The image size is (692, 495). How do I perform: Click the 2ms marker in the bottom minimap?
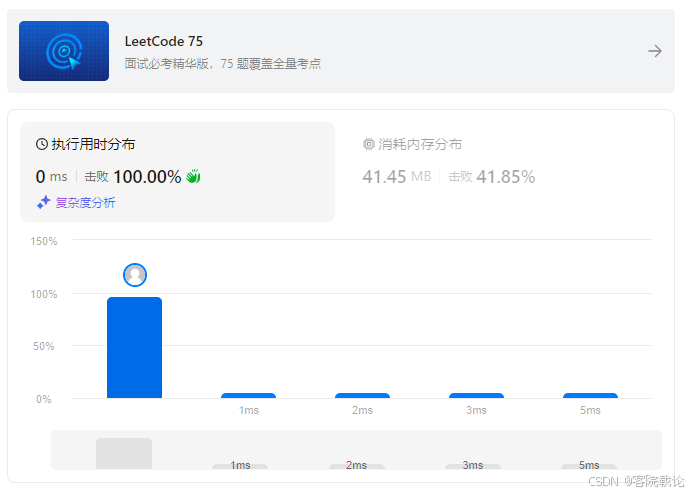(x=357, y=465)
